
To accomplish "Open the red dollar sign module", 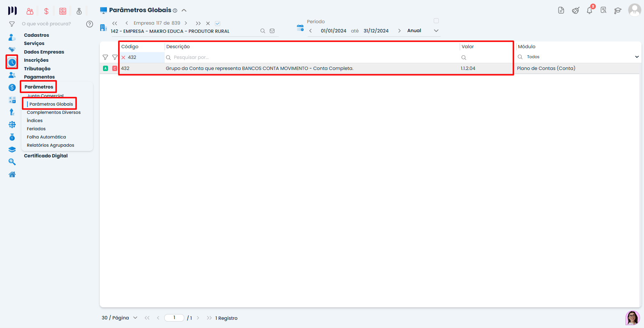I will click(x=46, y=11).
